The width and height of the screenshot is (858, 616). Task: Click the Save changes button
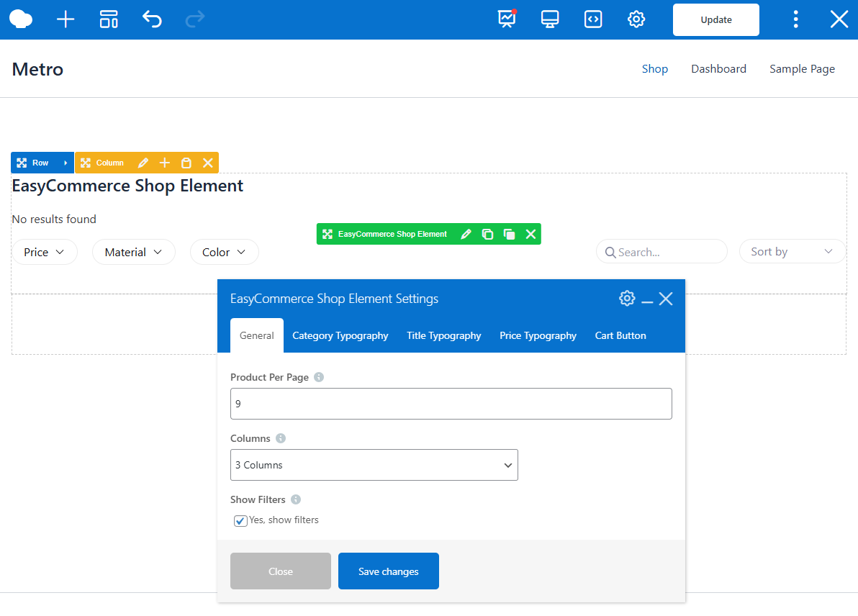388,571
